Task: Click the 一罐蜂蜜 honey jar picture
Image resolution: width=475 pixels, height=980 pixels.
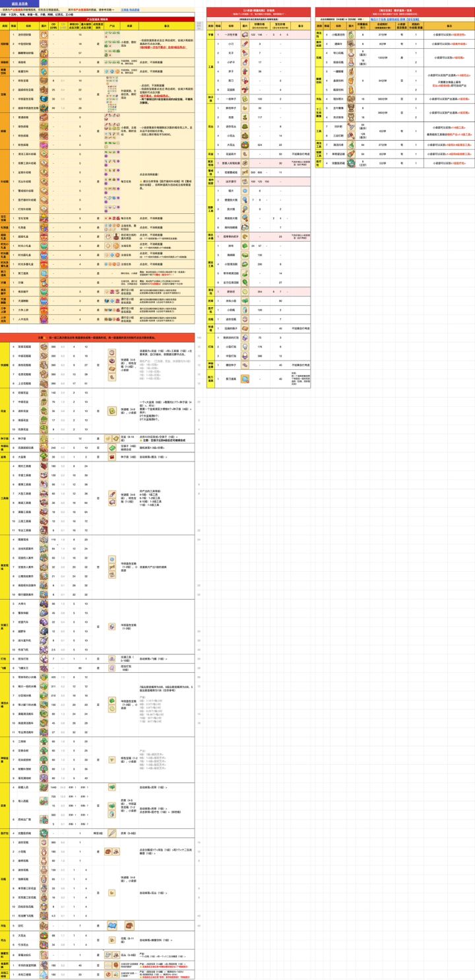Action: coord(351,71)
